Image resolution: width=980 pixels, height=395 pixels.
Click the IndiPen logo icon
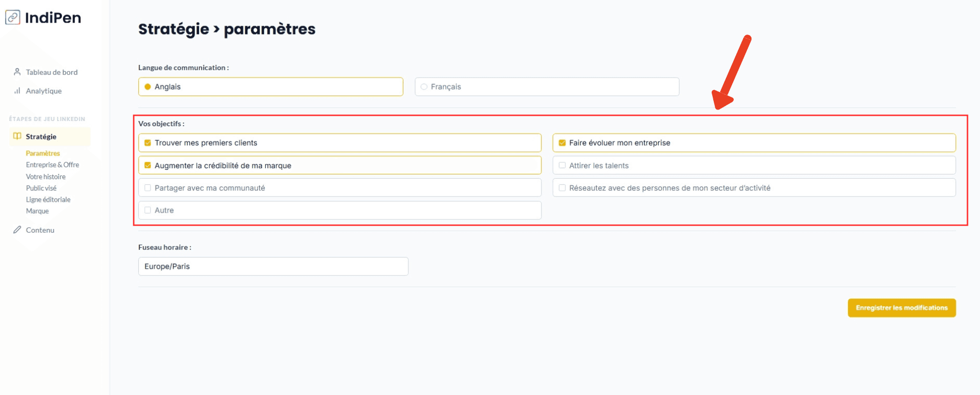point(13,18)
